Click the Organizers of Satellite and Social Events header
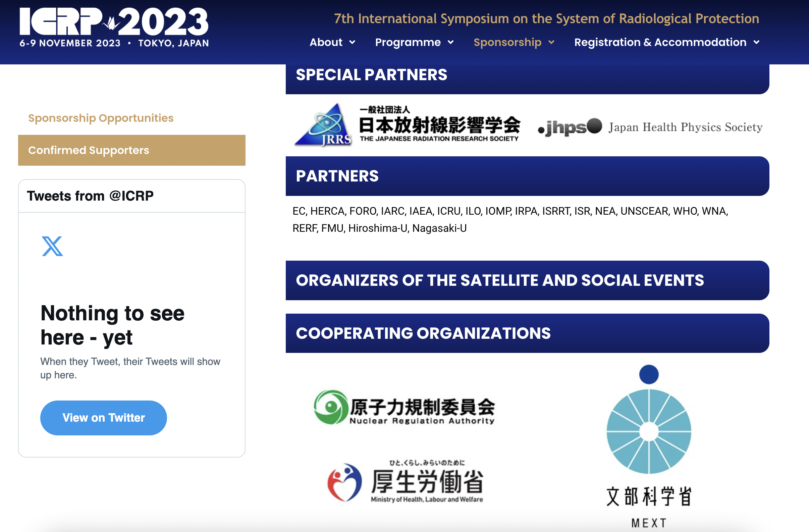Screen dimensions: 809x532 click(527, 280)
